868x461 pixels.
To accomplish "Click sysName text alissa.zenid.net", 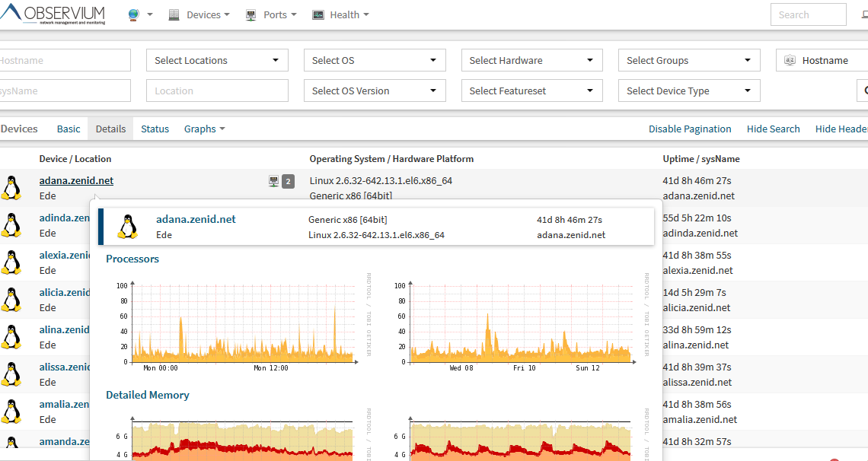I will pos(697,383).
